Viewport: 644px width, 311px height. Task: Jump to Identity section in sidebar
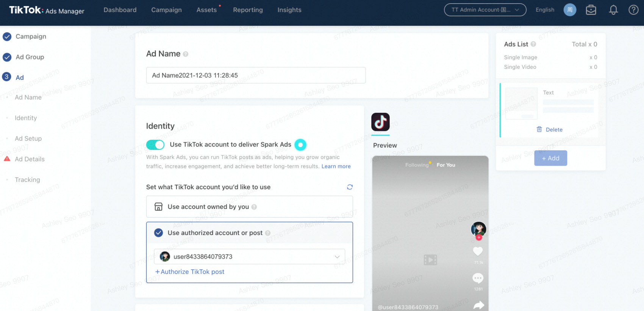(26, 118)
